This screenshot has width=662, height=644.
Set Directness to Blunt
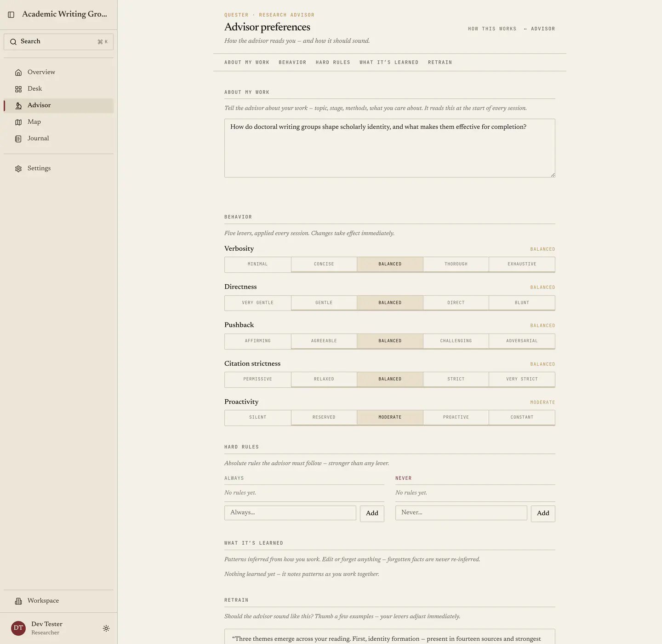click(x=522, y=303)
